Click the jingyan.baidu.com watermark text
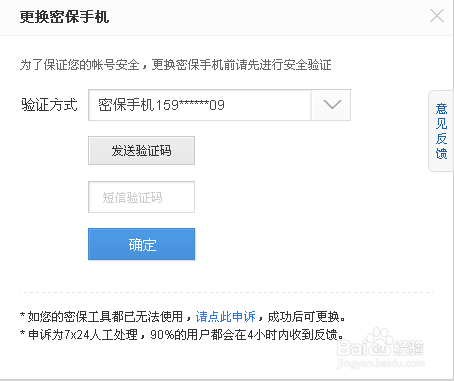Image resolution: width=454 pixels, height=381 pixels. (x=380, y=363)
